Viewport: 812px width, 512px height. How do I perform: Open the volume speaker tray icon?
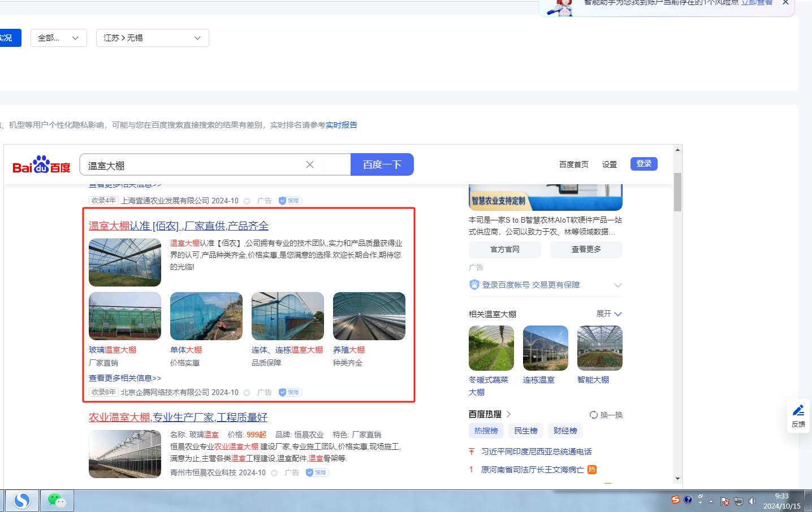pos(752,501)
